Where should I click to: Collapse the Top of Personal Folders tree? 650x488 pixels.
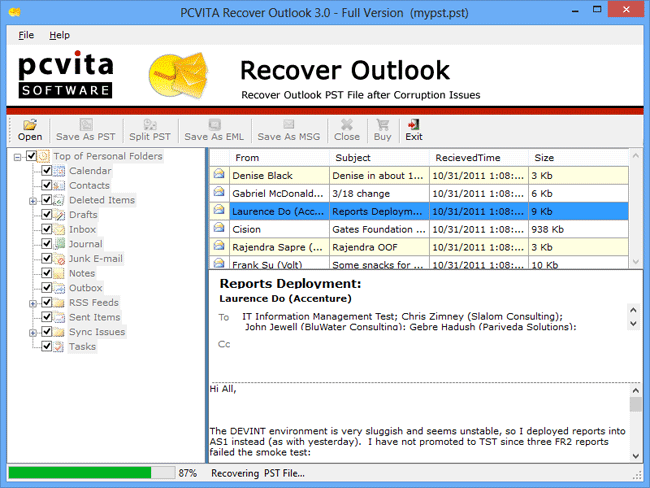[x=17, y=157]
